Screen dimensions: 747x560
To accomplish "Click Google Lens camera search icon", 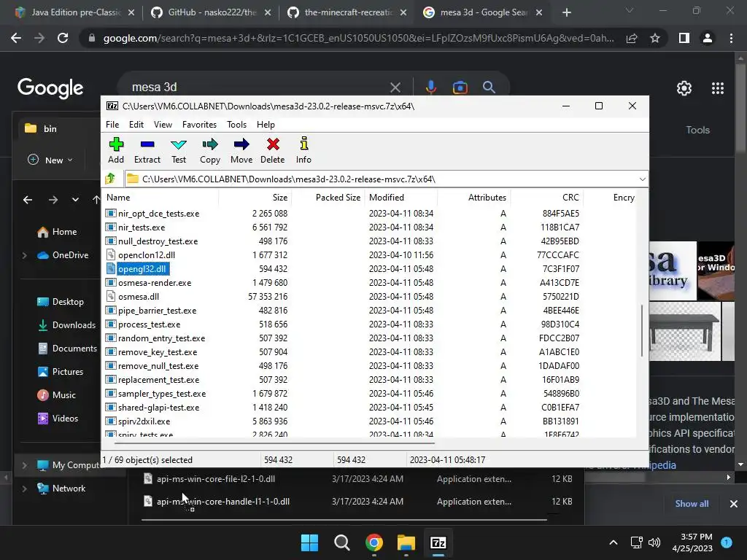I will click(460, 87).
